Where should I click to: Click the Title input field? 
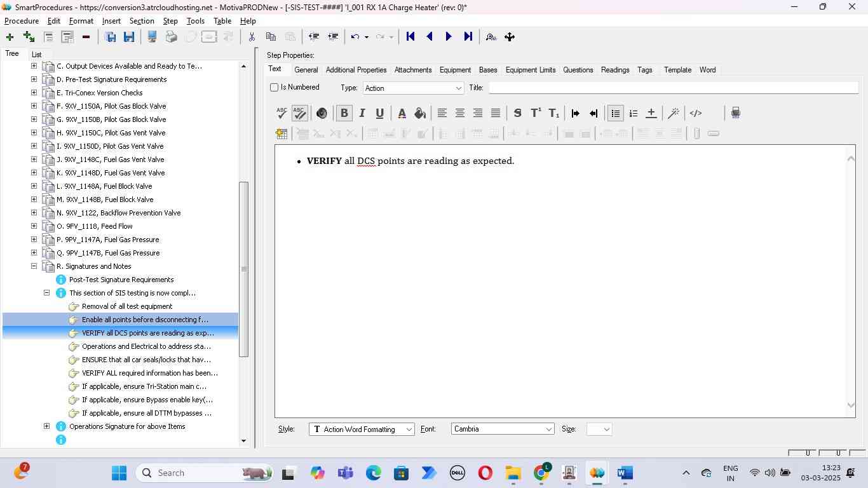[x=672, y=88]
